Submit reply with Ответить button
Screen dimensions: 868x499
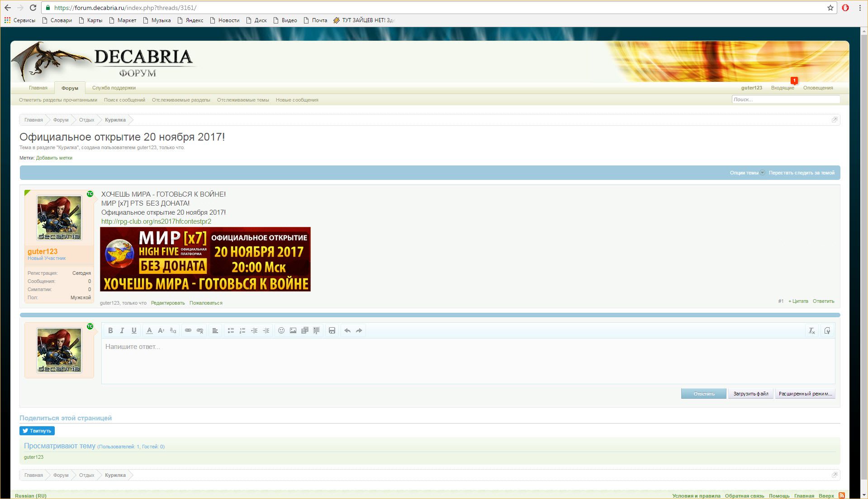(704, 394)
